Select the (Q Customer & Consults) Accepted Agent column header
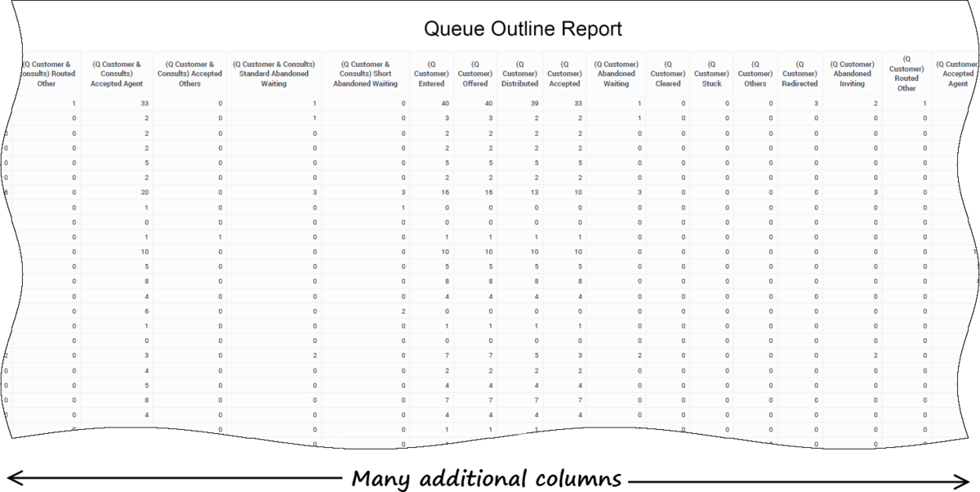980x492 pixels. [x=117, y=74]
